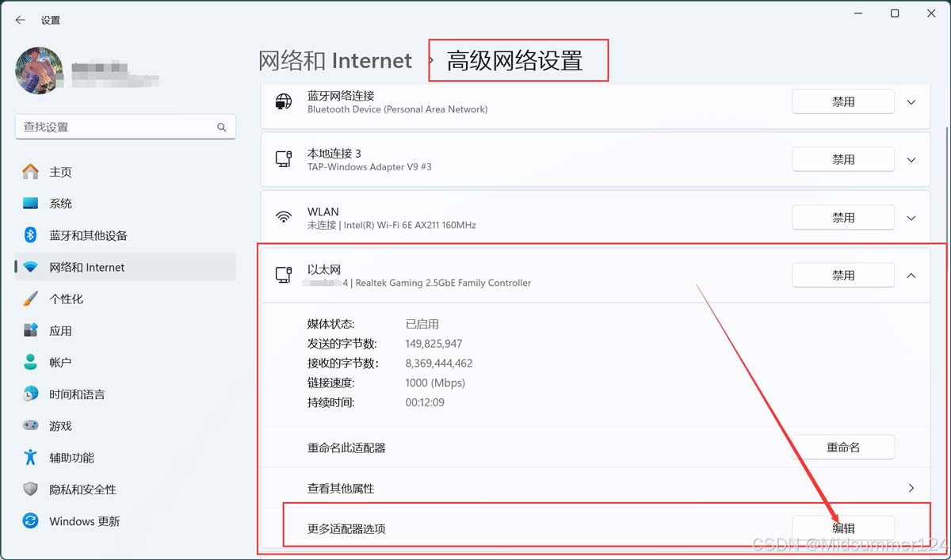Disable the WLAN adapter with 禁用

843,218
